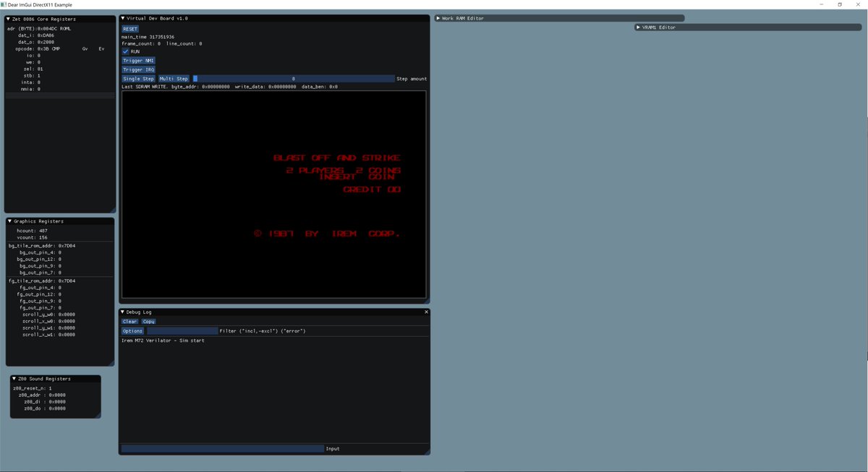Click the 'sel: 01' register row

click(33, 69)
